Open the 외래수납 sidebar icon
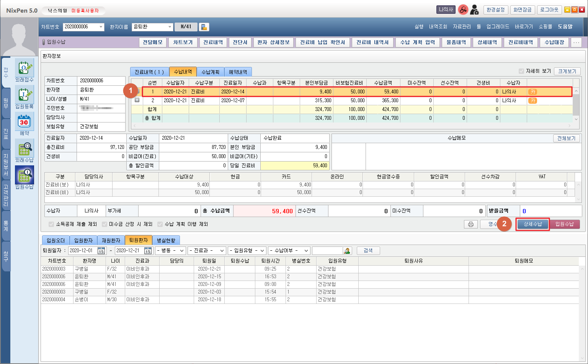 24,149
